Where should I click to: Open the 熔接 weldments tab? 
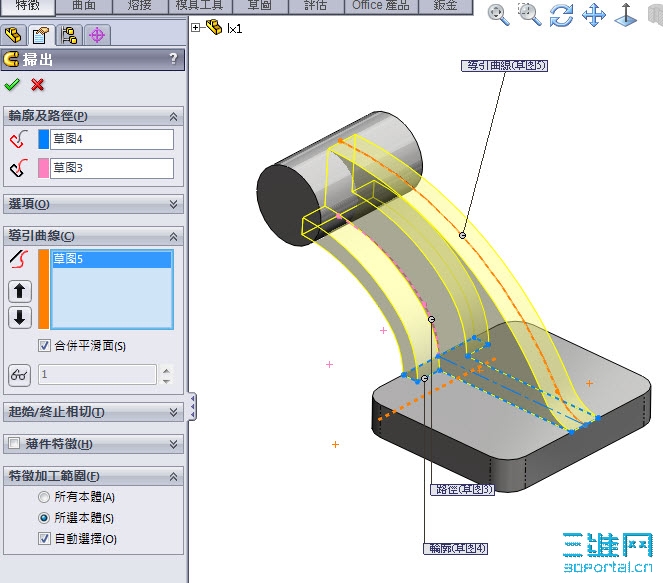[x=140, y=6]
